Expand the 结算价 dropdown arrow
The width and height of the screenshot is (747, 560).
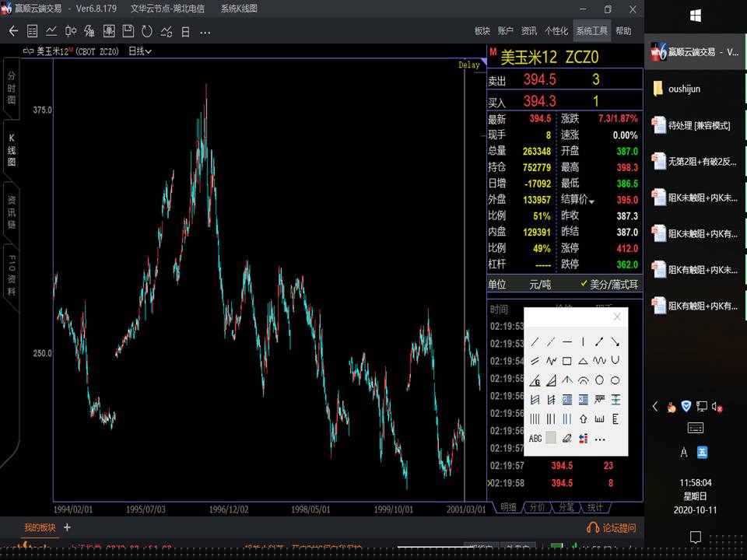(591, 201)
